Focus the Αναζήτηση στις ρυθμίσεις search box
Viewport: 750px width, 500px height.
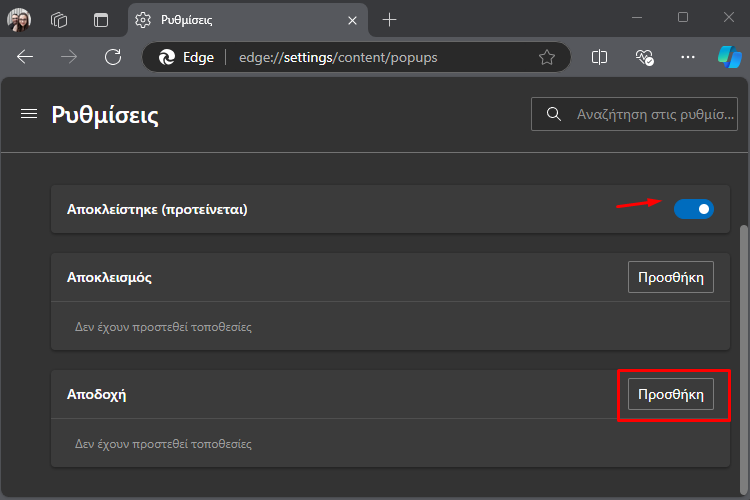tap(634, 114)
